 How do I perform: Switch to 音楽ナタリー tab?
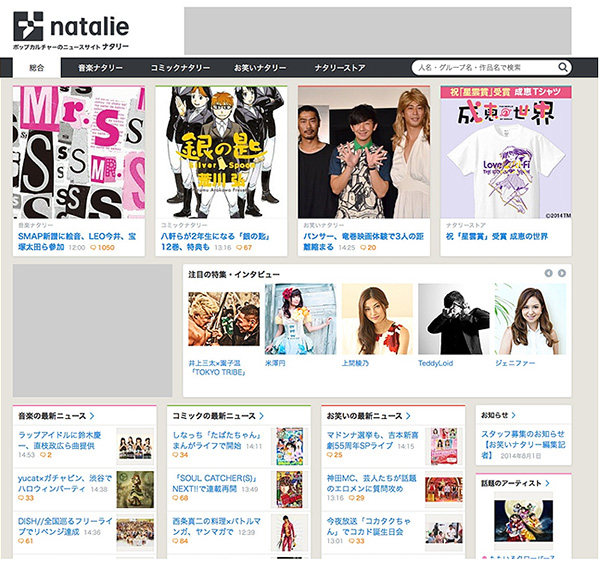(x=100, y=68)
